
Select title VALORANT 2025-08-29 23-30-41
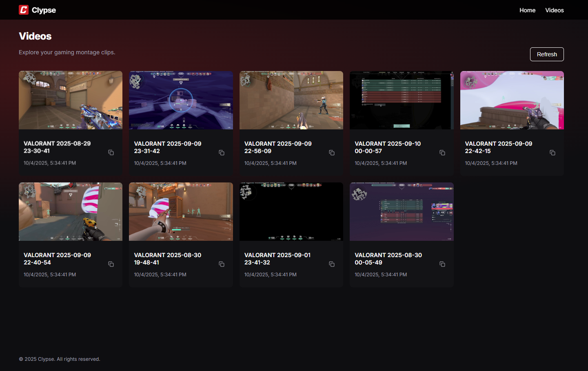[57, 147]
